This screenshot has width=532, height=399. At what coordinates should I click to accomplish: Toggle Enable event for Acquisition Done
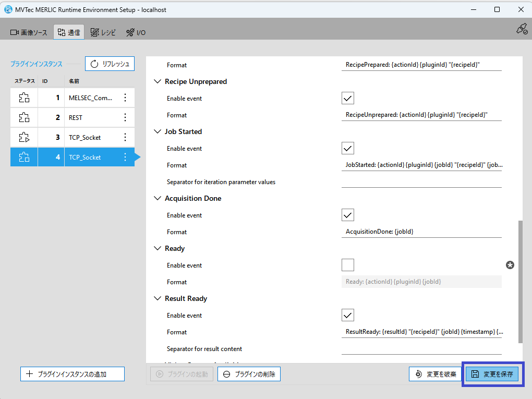coord(348,215)
